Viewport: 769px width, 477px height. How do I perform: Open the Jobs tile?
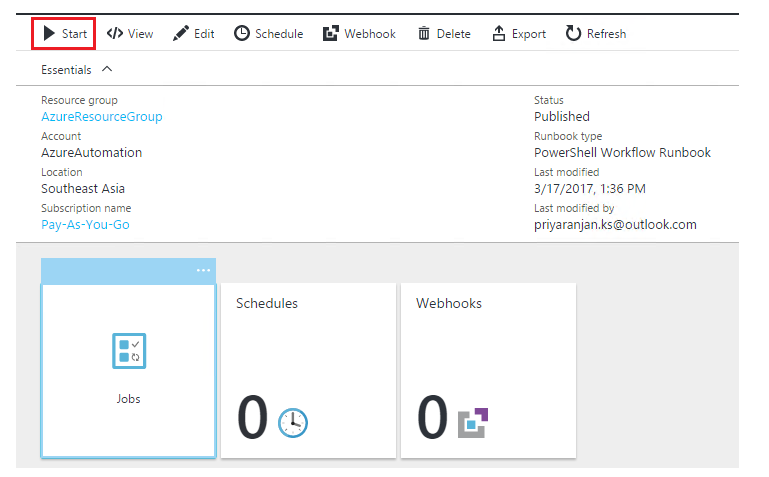click(x=128, y=371)
